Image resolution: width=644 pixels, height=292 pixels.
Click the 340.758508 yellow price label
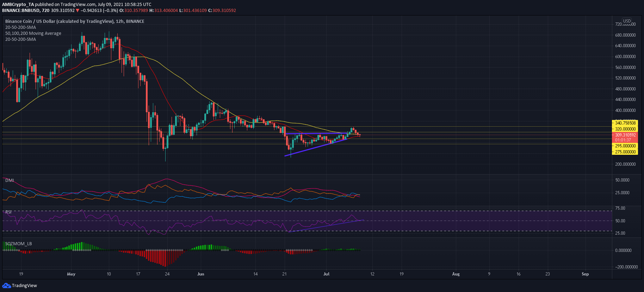625,123
